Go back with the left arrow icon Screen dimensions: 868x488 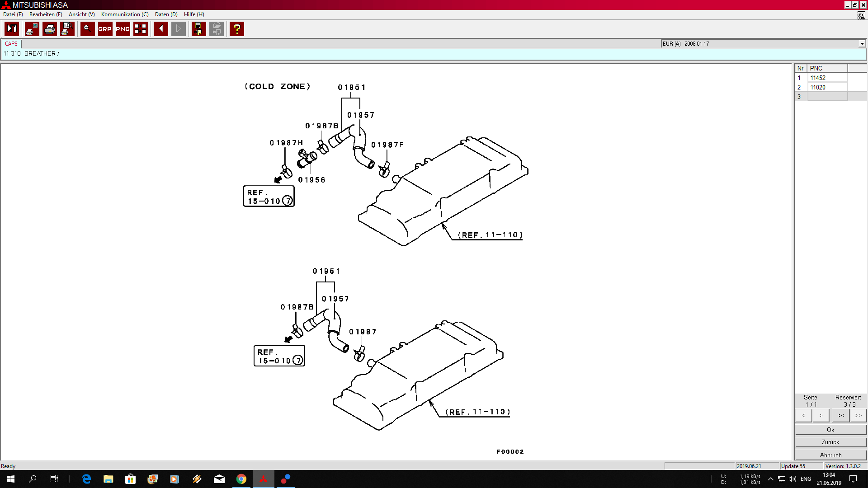161,29
